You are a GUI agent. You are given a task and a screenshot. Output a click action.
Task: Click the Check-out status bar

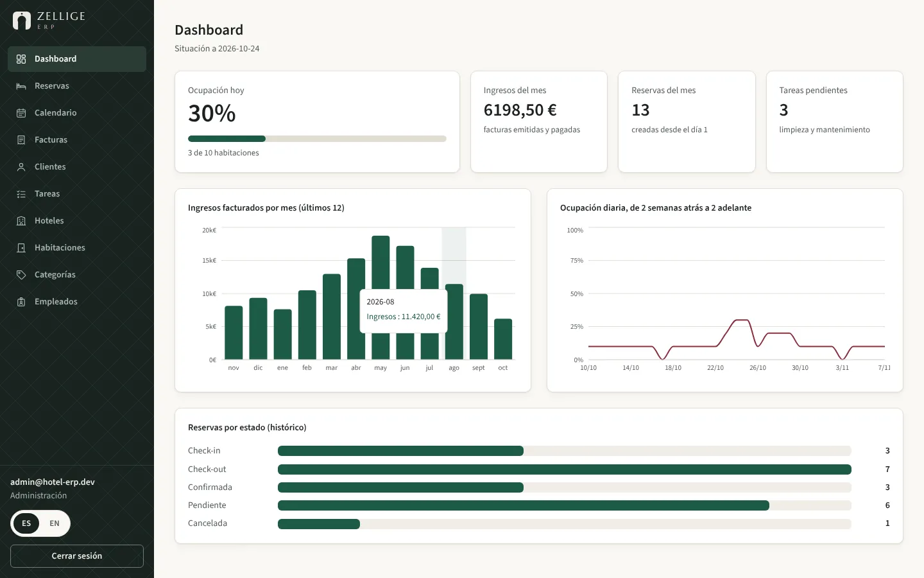[x=565, y=469]
